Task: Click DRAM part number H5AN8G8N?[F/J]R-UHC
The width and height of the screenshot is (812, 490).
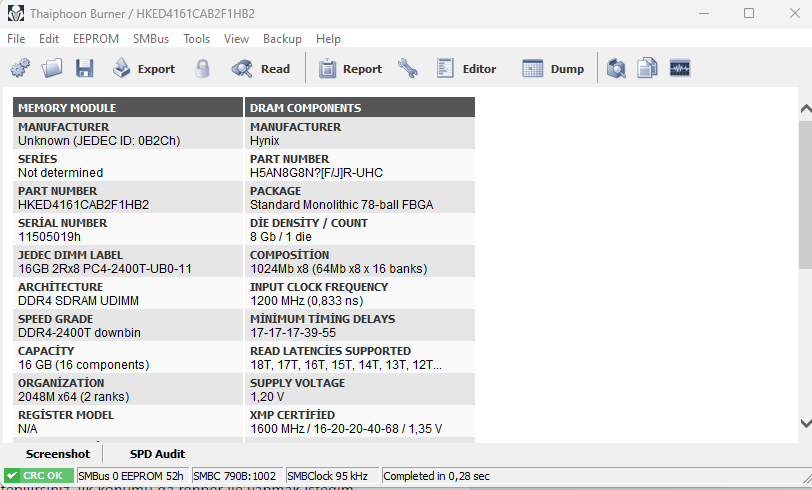Action: [x=316, y=173]
